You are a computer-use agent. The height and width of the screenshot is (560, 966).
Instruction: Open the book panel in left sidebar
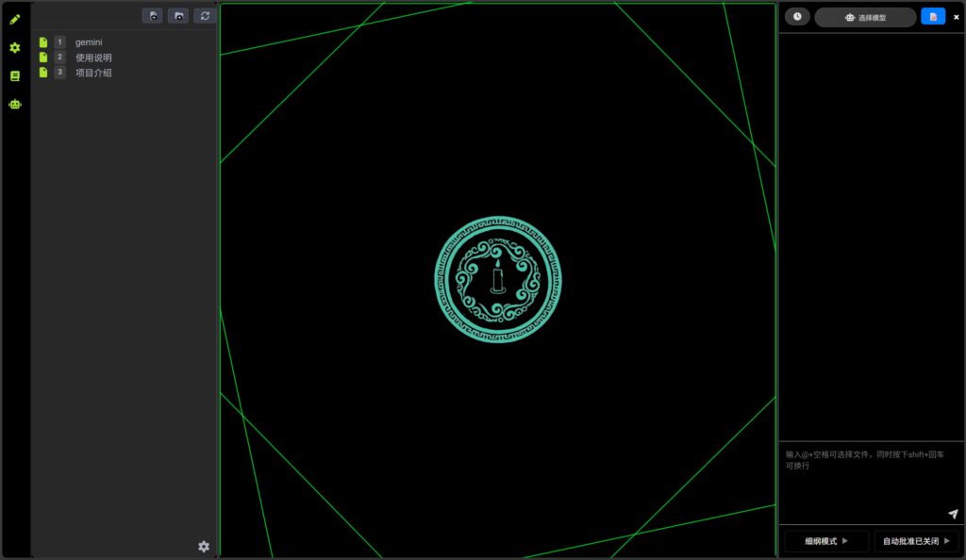coord(14,75)
